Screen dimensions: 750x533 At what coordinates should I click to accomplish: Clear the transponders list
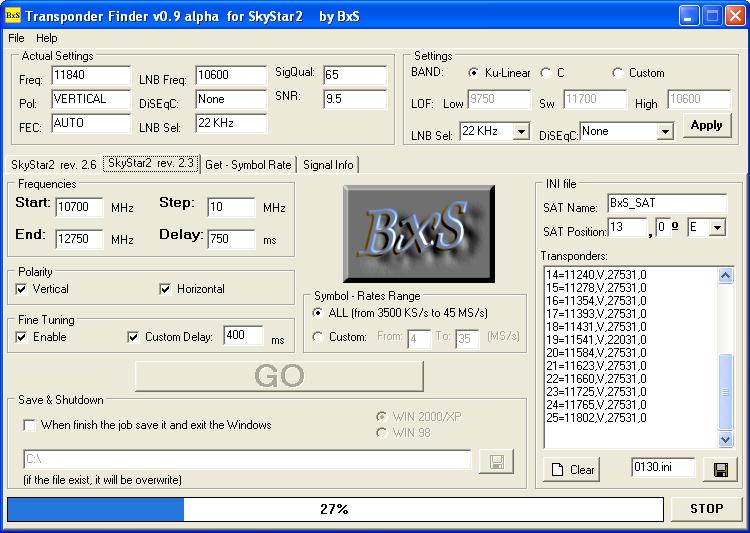tap(572, 470)
